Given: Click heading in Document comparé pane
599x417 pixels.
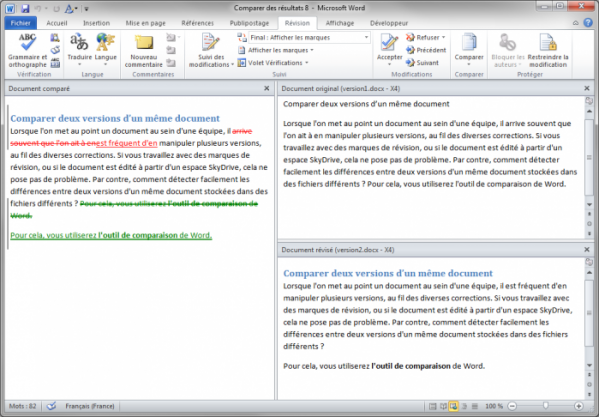Looking at the screenshot, I should pyautogui.click(x=115, y=118).
